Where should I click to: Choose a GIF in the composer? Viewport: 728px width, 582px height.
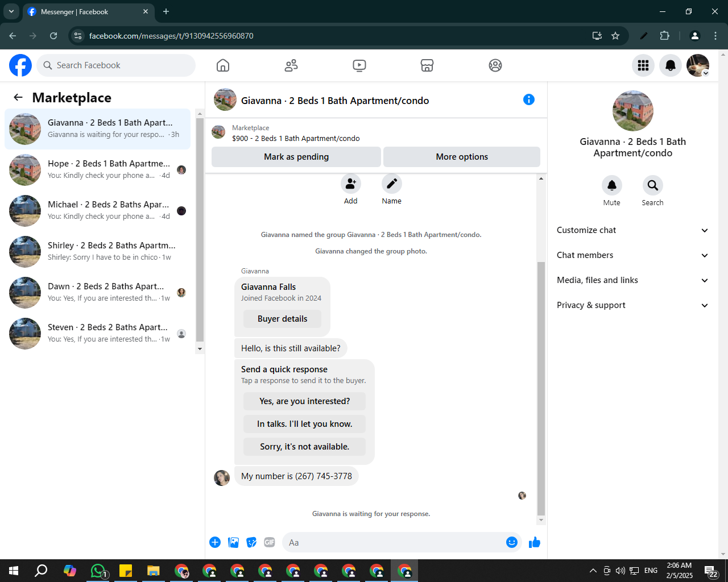(270, 542)
